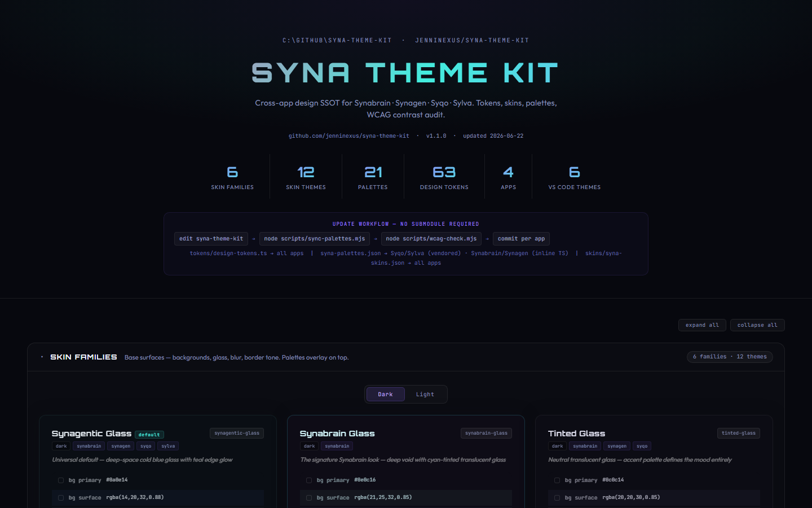Click the 12 SKIN THEMES stat
The height and width of the screenshot is (508, 812).
306,177
